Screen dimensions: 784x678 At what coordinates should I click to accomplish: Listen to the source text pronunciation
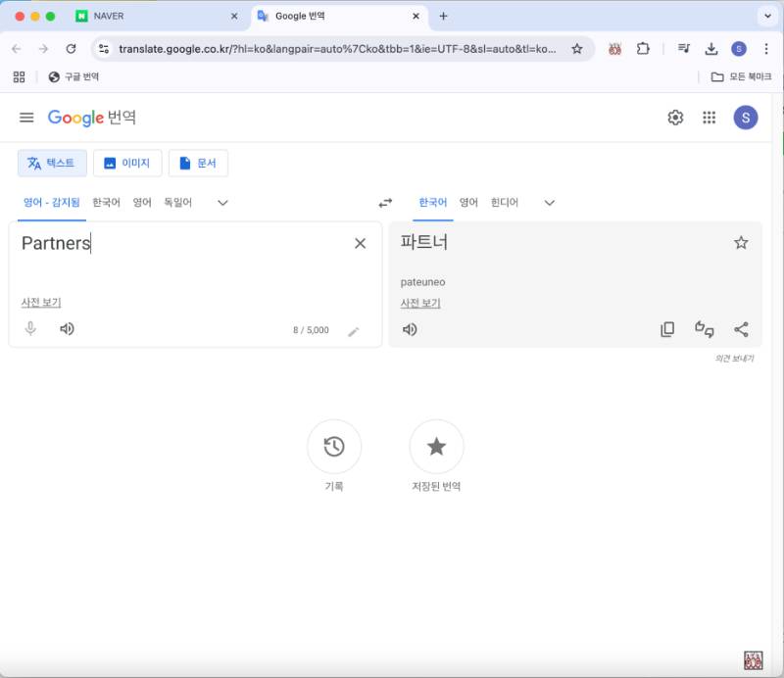[67, 329]
